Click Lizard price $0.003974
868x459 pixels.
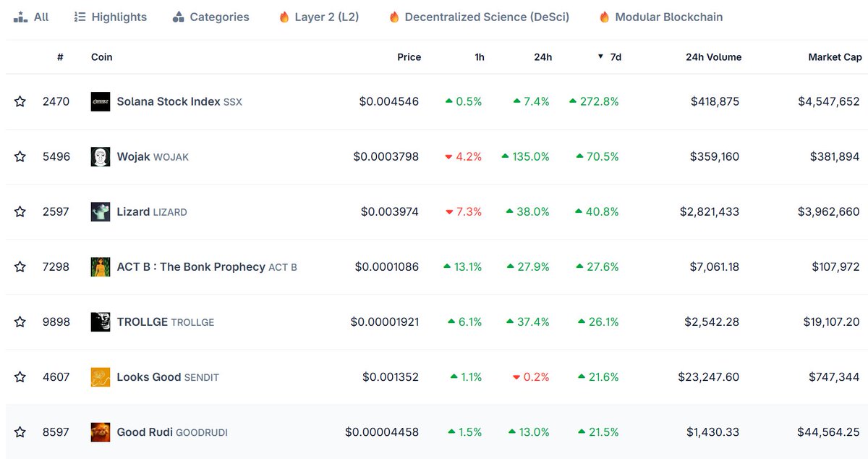tap(390, 211)
